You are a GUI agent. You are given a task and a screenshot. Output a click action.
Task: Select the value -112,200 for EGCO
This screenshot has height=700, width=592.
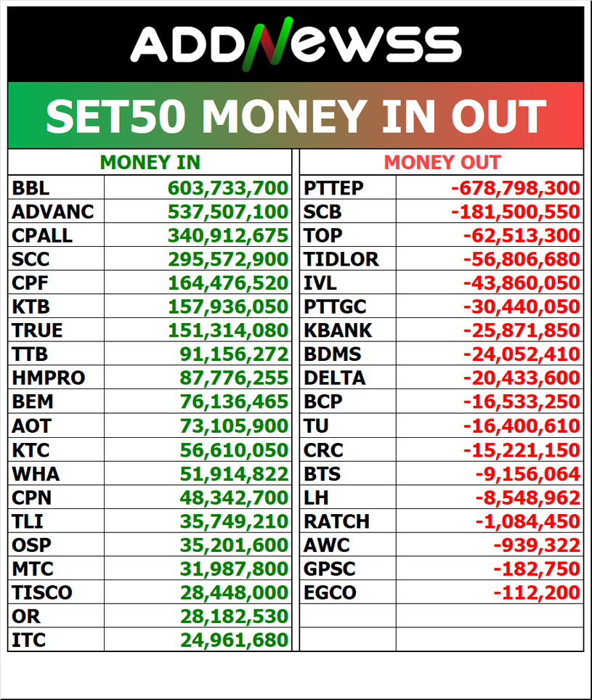(x=537, y=593)
